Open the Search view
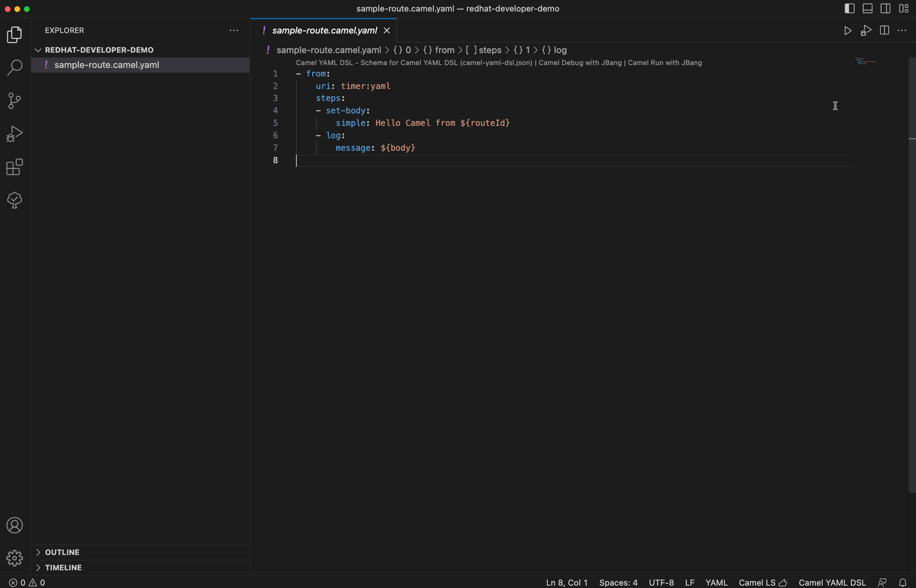This screenshot has height=588, width=916. pyautogui.click(x=15, y=67)
